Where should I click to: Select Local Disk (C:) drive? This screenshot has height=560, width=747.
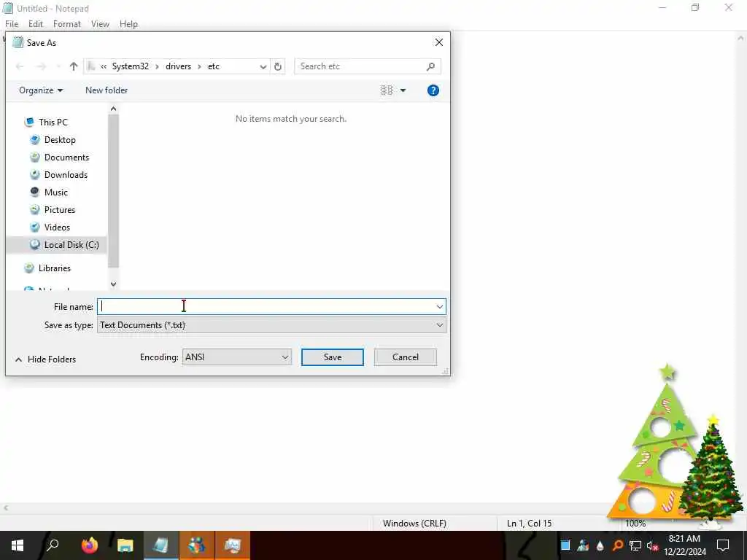[71, 245]
